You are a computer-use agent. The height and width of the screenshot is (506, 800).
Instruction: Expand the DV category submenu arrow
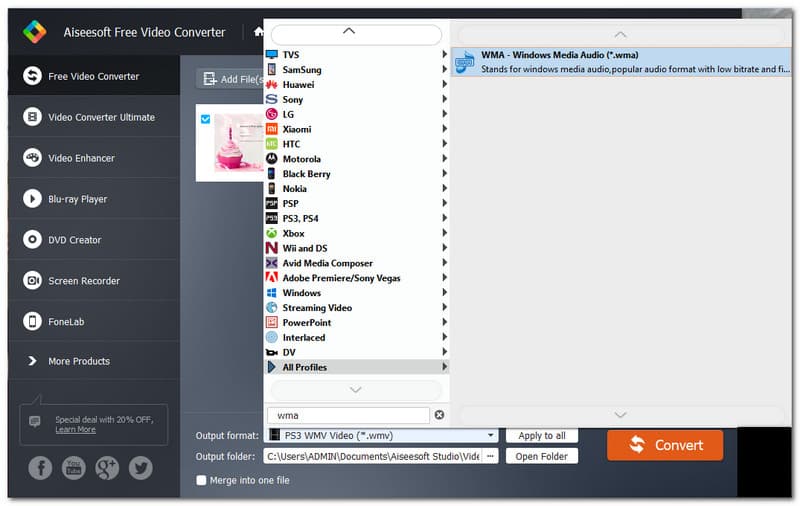coord(444,352)
